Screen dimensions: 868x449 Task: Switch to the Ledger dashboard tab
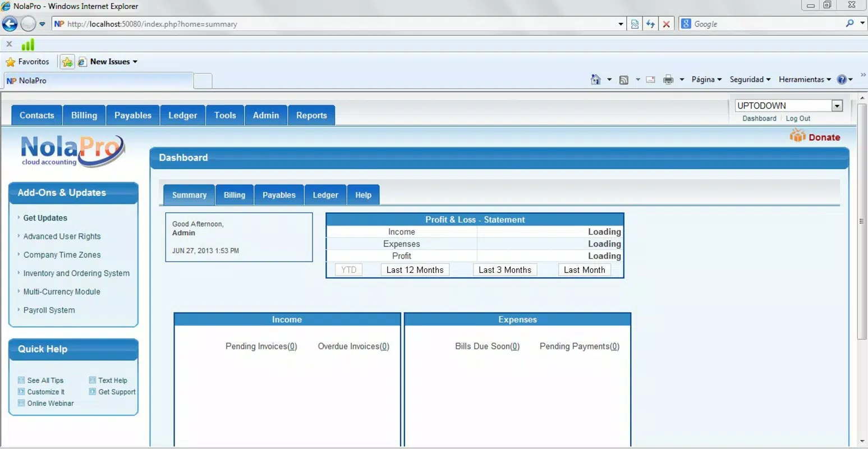pyautogui.click(x=325, y=195)
